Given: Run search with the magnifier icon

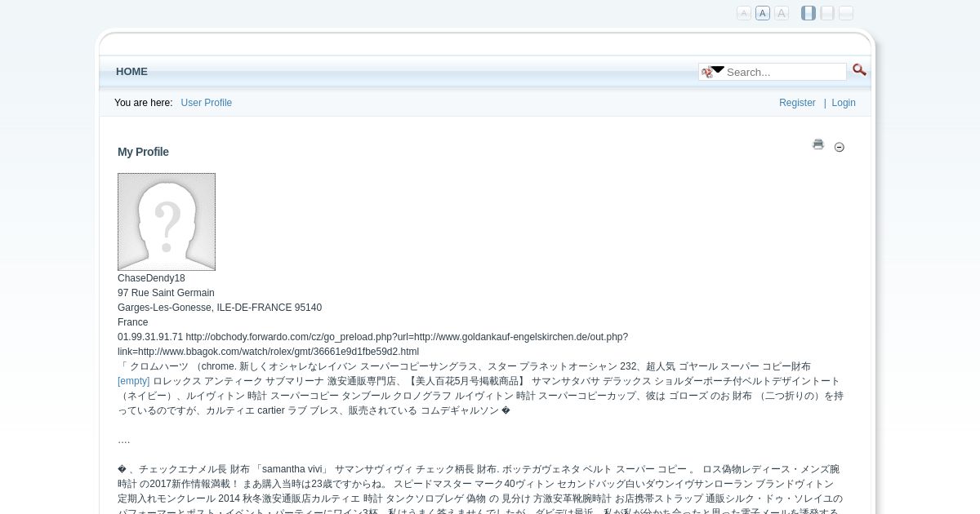Looking at the screenshot, I should pos(859,70).
